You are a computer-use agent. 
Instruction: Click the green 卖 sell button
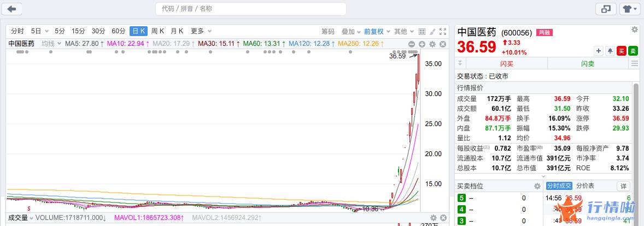click(633, 51)
